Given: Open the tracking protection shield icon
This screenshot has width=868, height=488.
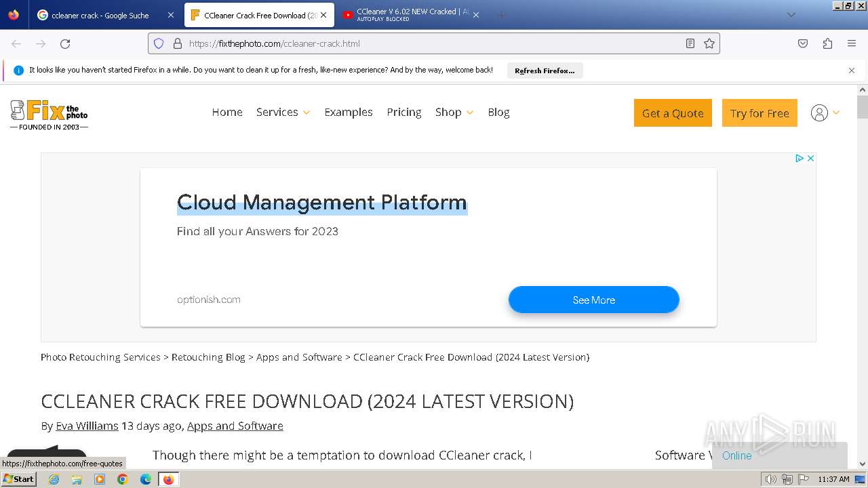Looking at the screenshot, I should pyautogui.click(x=159, y=43).
